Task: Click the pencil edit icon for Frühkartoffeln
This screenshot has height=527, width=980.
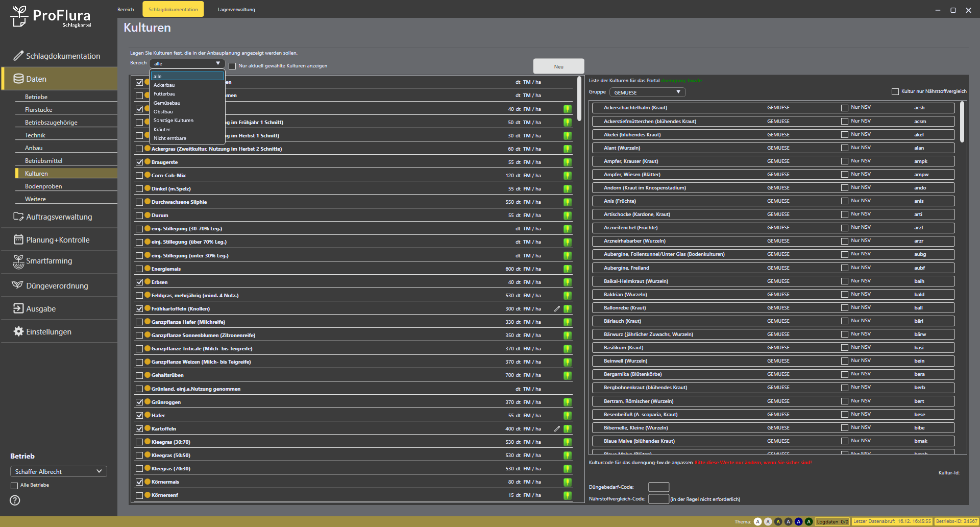Action: 557,309
